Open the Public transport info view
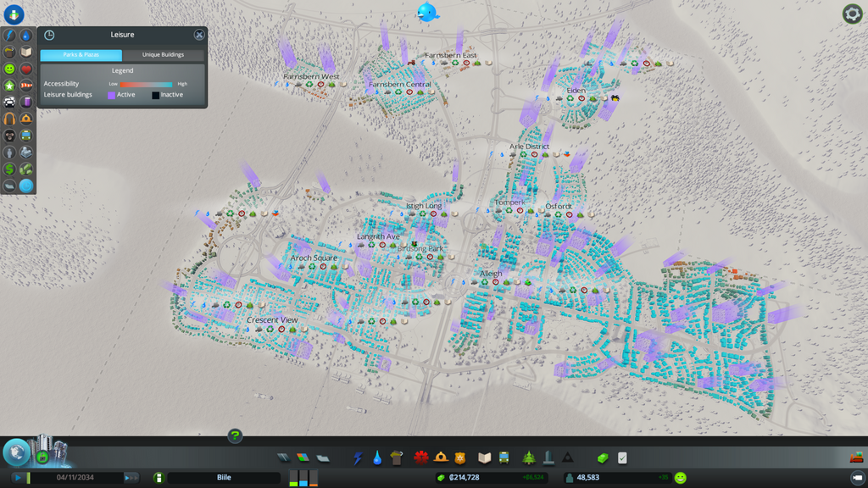This screenshot has width=868, height=488. 26,136
